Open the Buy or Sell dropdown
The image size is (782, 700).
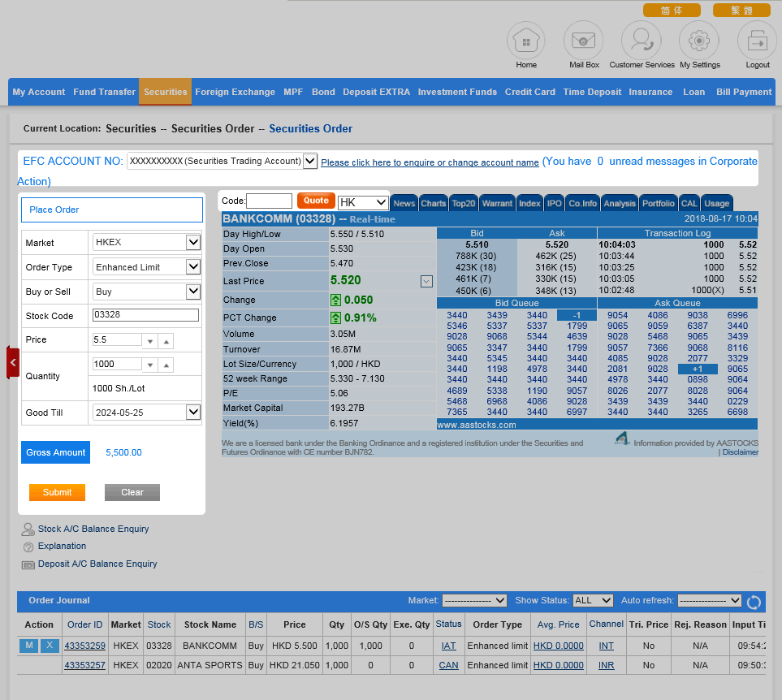(x=192, y=292)
